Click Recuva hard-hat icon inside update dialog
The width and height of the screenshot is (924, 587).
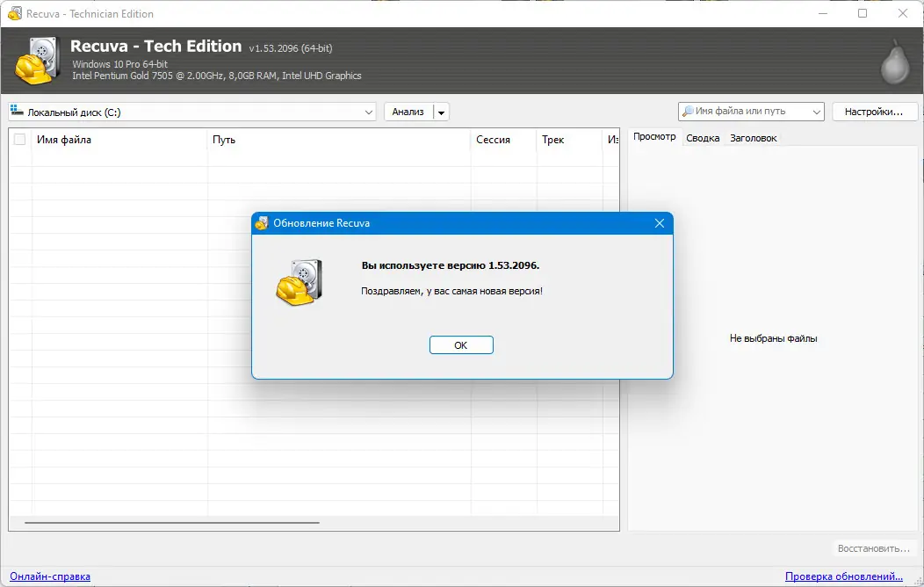click(x=300, y=282)
